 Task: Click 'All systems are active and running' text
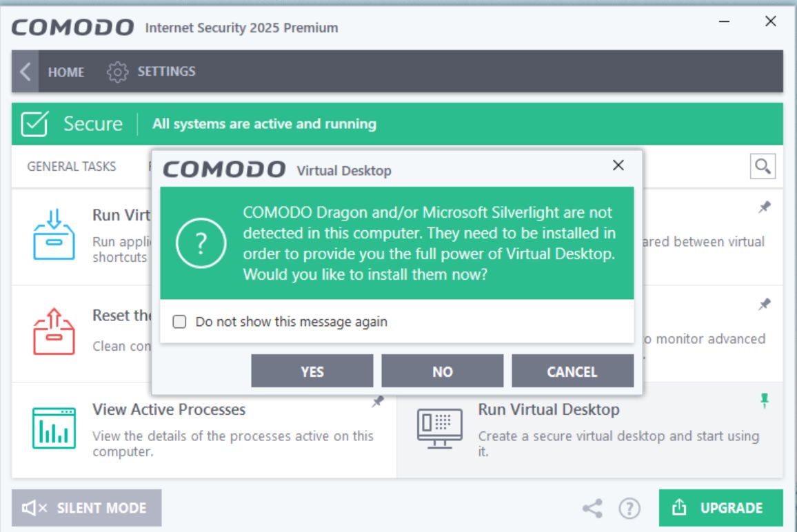pos(264,123)
